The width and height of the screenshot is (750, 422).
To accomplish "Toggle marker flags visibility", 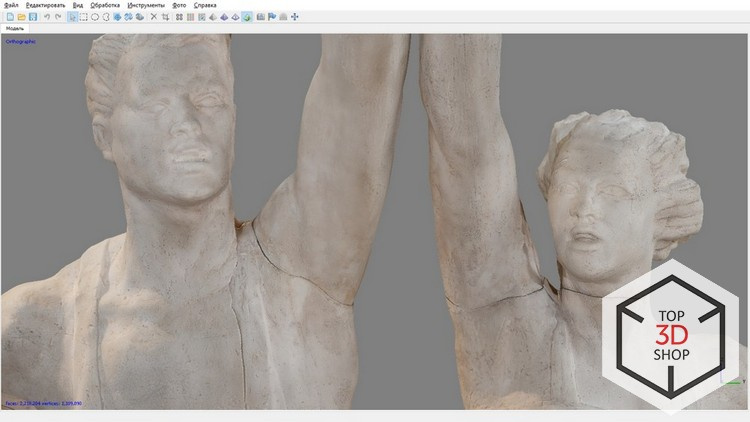I will 272,17.
